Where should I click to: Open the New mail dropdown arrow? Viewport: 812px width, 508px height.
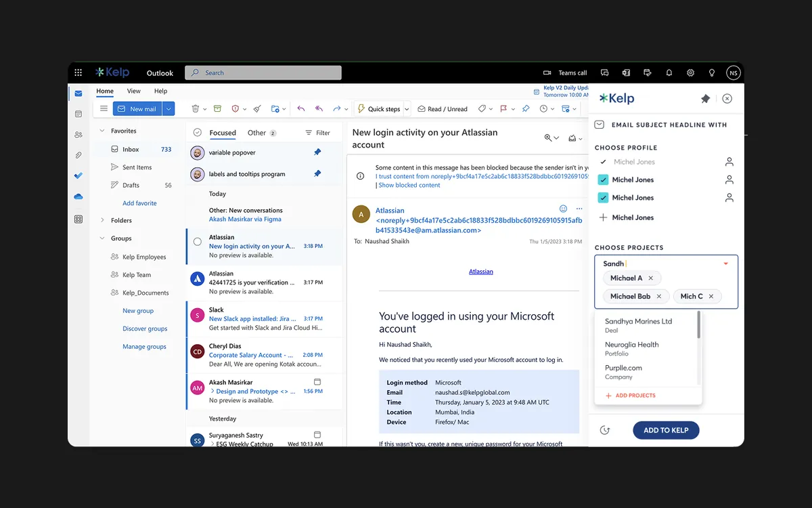click(169, 108)
